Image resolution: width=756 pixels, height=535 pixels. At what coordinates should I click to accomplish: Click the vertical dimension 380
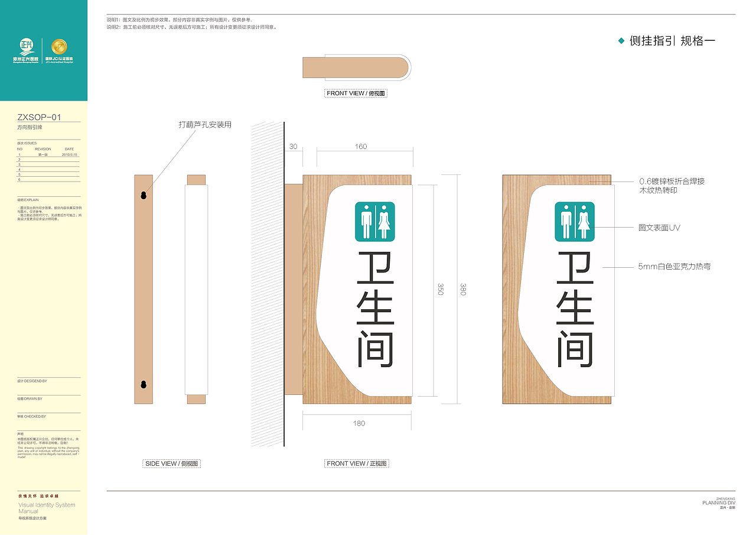pyautogui.click(x=463, y=289)
